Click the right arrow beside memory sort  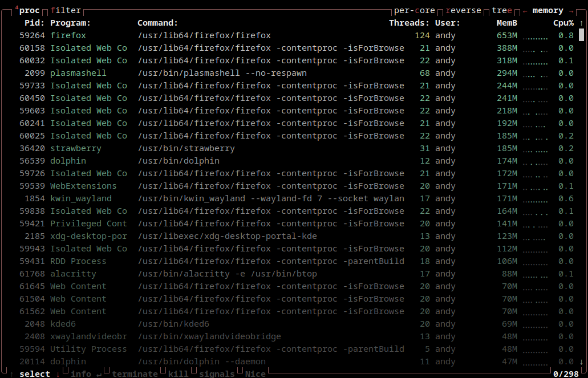click(x=571, y=11)
